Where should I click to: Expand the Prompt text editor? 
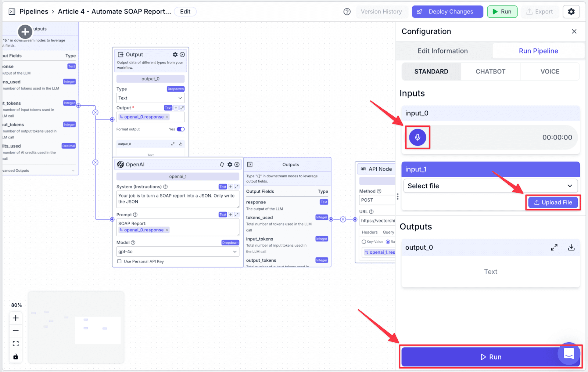click(237, 214)
